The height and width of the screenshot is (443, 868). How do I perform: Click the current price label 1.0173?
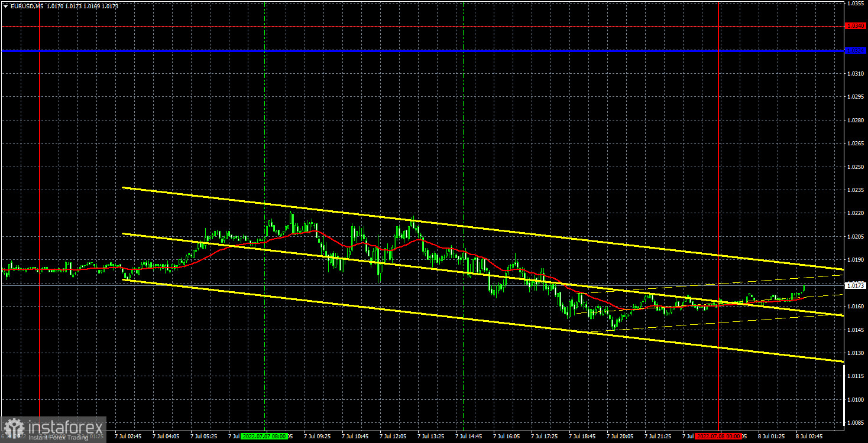click(856, 285)
